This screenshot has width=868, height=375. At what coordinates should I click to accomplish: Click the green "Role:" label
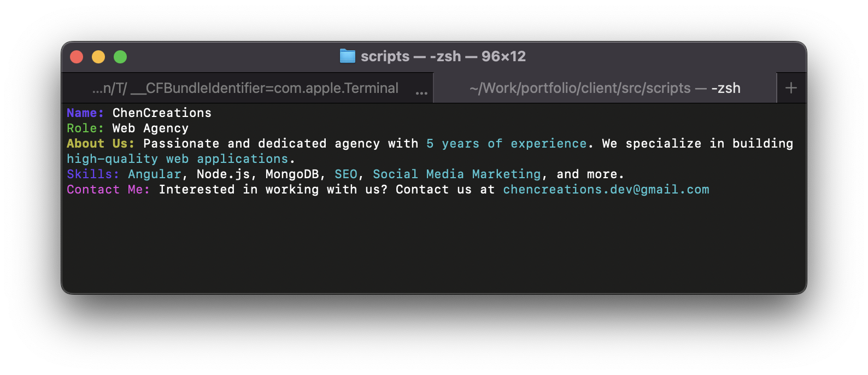85,128
